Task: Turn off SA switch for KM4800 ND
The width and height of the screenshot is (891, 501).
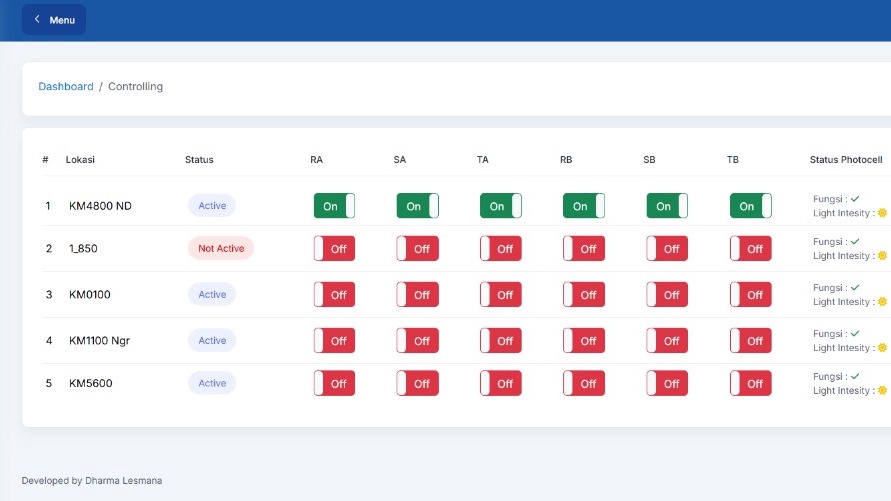Action: (417, 206)
